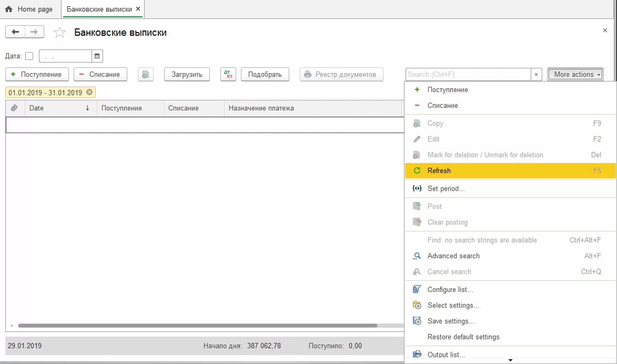Open the More actions dropdown
617x364 pixels.
click(x=575, y=75)
